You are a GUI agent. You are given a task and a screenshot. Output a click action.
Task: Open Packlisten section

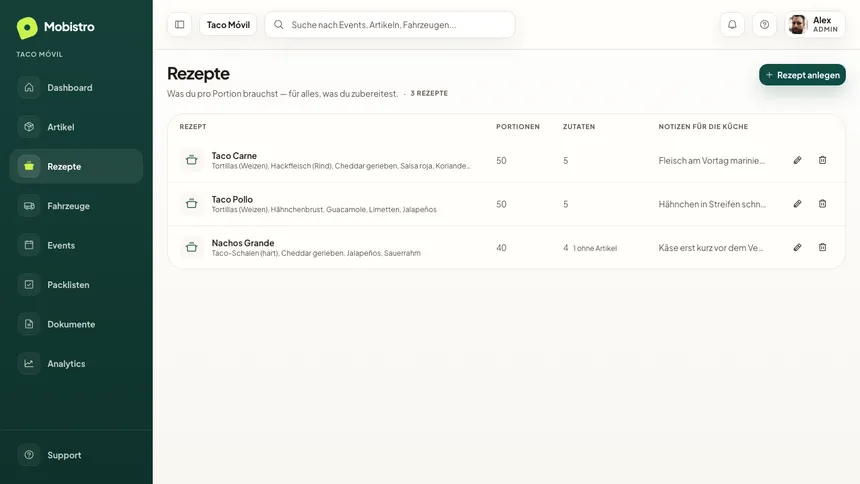tap(76, 285)
